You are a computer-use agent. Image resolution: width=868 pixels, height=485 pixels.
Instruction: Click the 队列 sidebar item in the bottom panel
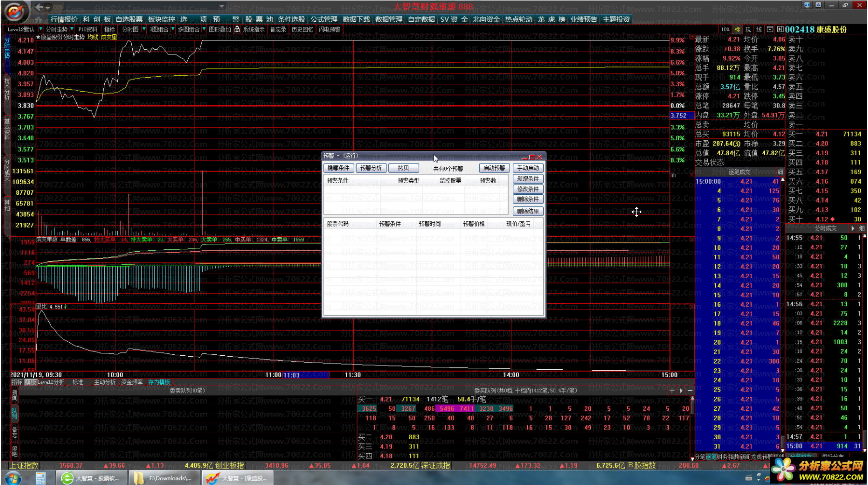(x=14, y=413)
